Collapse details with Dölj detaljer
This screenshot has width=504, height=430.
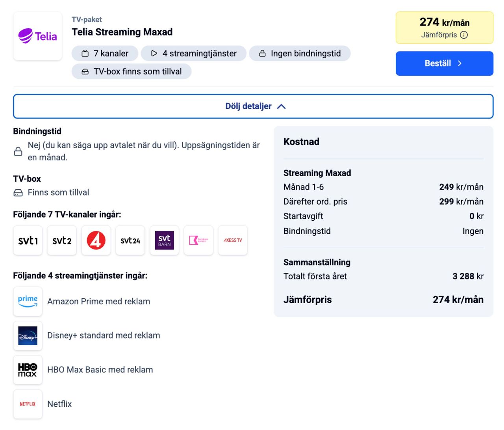pyautogui.click(x=253, y=106)
